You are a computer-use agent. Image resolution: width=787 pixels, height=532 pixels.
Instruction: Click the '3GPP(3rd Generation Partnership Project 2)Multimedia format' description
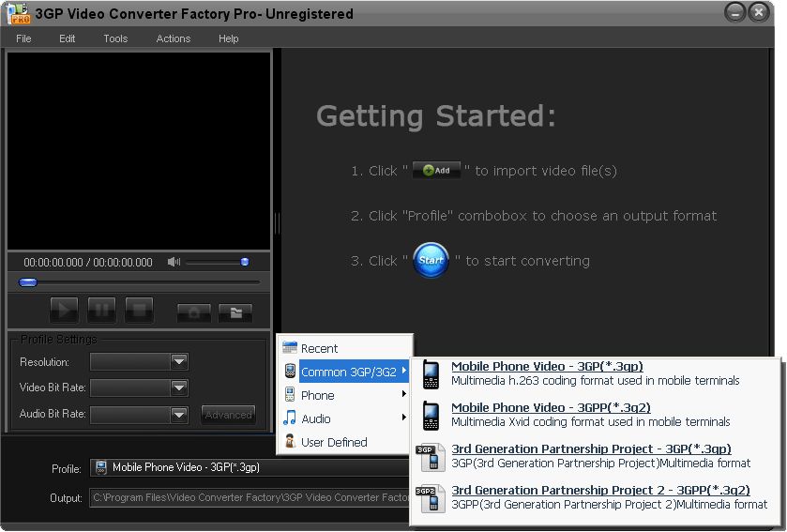click(610, 504)
